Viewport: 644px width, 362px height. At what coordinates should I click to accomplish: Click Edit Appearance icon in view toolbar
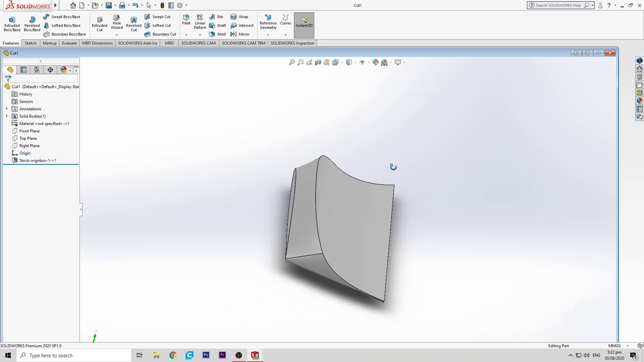[x=376, y=62]
